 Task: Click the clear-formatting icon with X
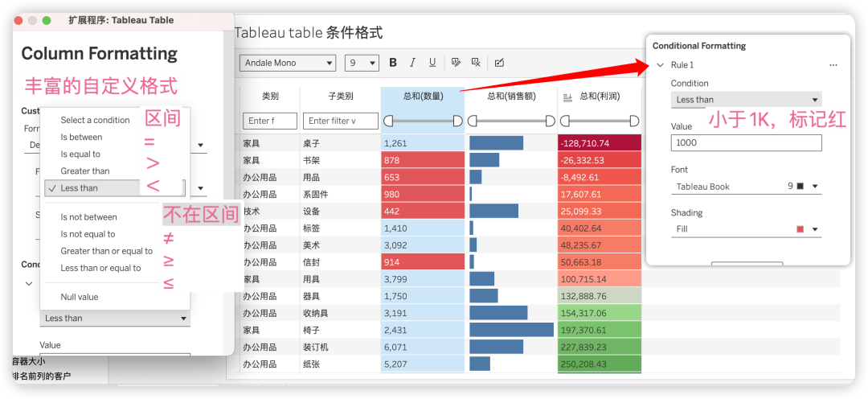click(476, 63)
